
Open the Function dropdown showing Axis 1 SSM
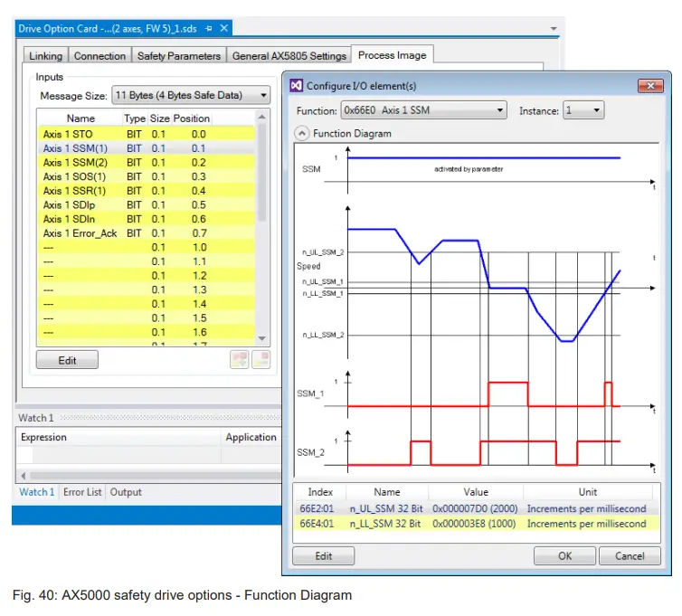(424, 110)
